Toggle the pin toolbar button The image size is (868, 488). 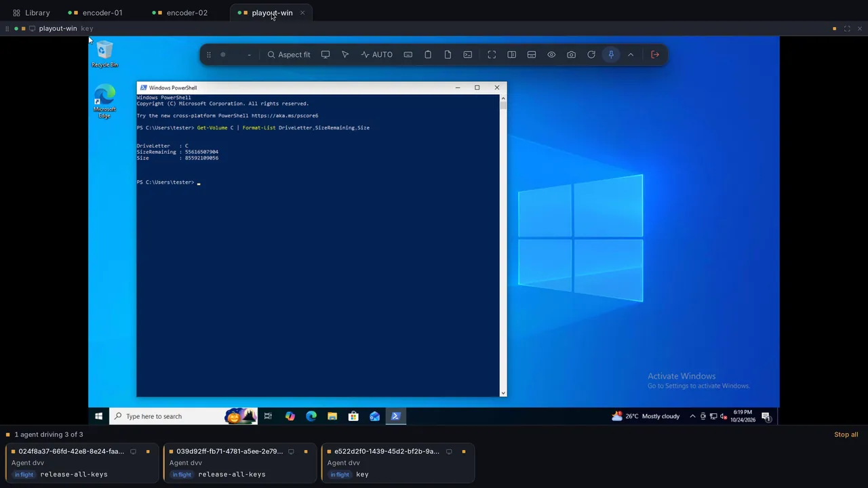point(611,55)
